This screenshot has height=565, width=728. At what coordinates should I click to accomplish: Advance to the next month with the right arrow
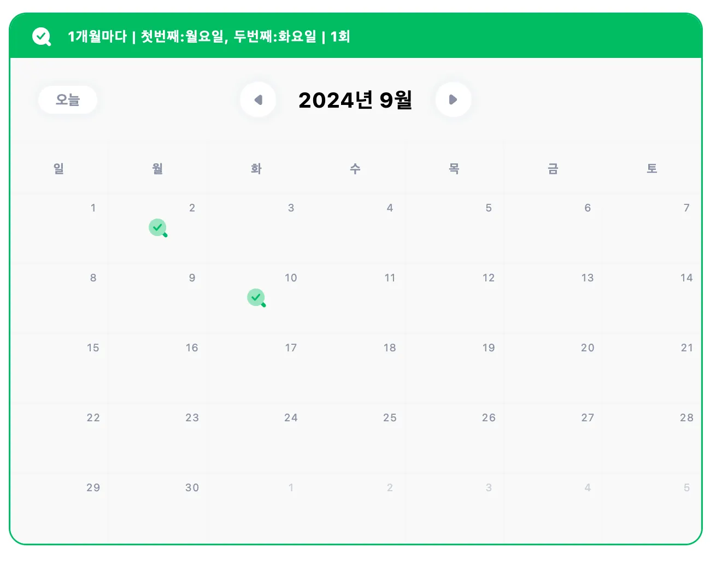point(453,99)
